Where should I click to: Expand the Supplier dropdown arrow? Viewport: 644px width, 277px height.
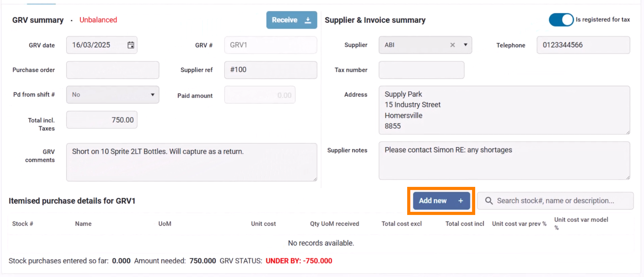pyautogui.click(x=465, y=45)
